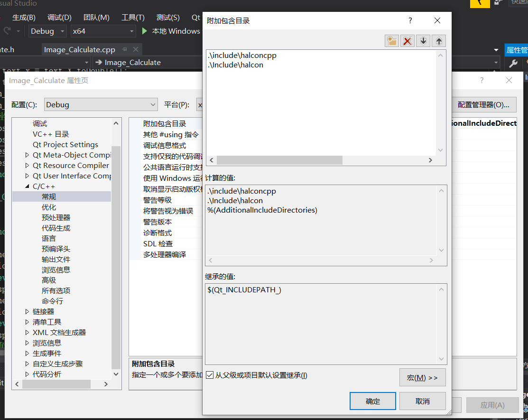The height and width of the screenshot is (420, 528).
Task: Move the include path up using up arrow icon
Action: pyautogui.click(x=439, y=40)
